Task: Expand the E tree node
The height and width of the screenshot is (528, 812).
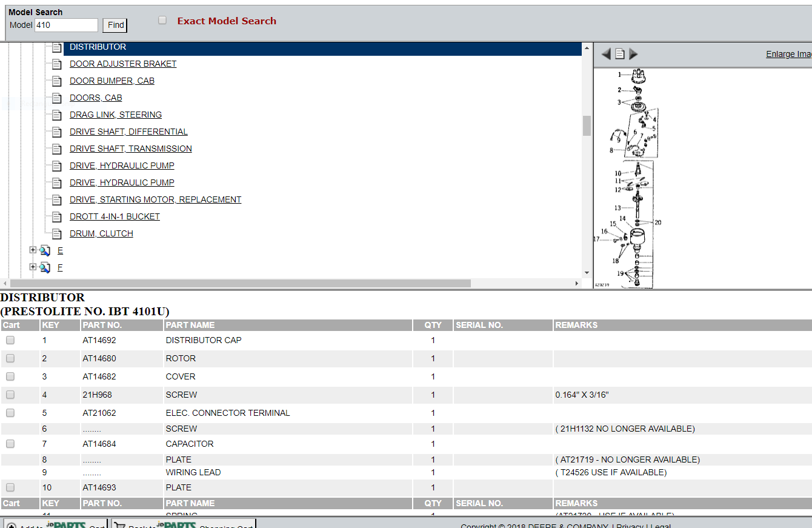Action: click(x=33, y=250)
